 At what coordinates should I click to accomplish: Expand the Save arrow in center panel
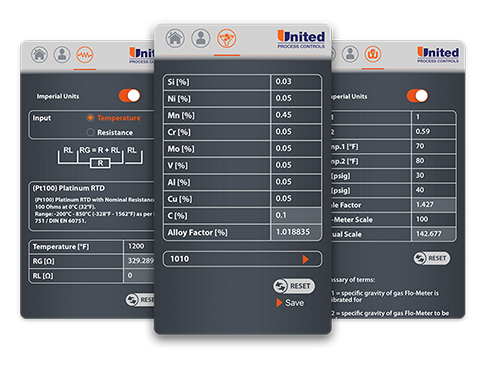point(279,303)
